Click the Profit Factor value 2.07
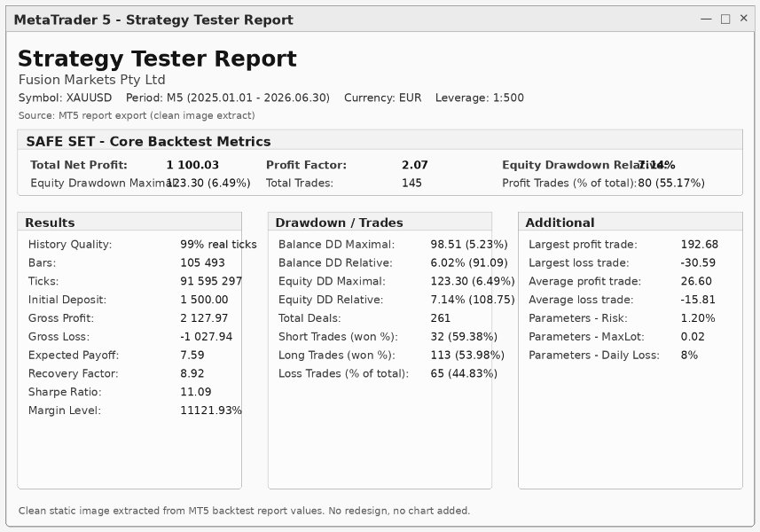Screen dimensions: 760x532 (415, 165)
